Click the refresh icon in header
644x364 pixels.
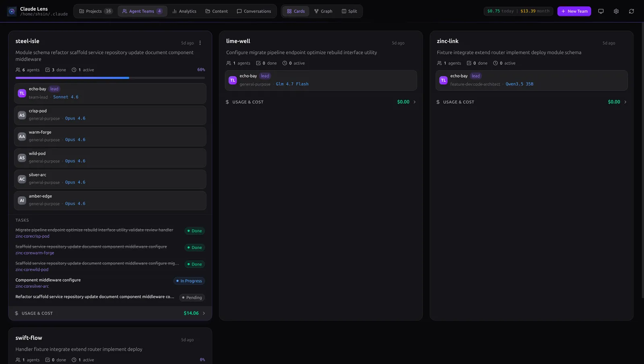631,11
